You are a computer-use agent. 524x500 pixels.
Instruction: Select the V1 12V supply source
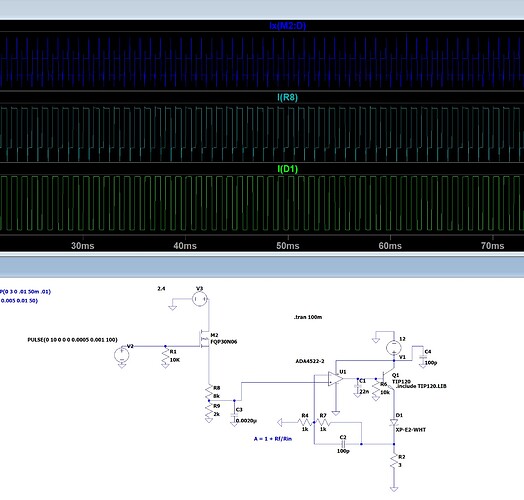click(x=394, y=348)
